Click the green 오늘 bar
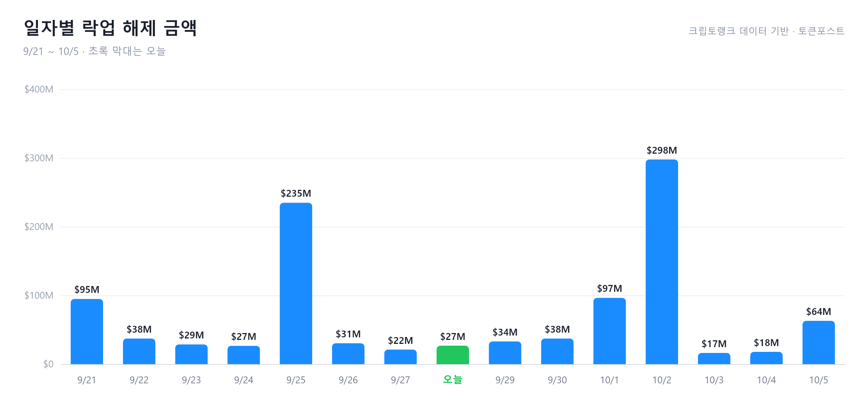The image size is (868, 405). pos(452,355)
